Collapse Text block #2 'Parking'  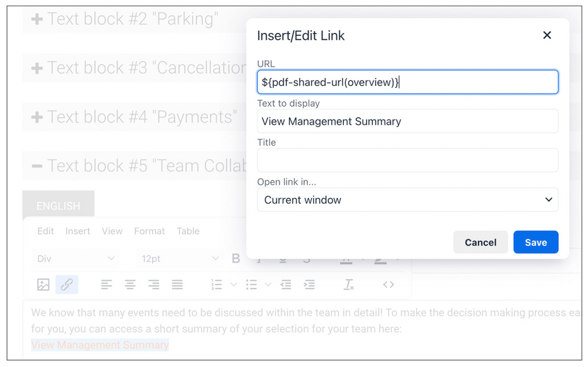37,18
